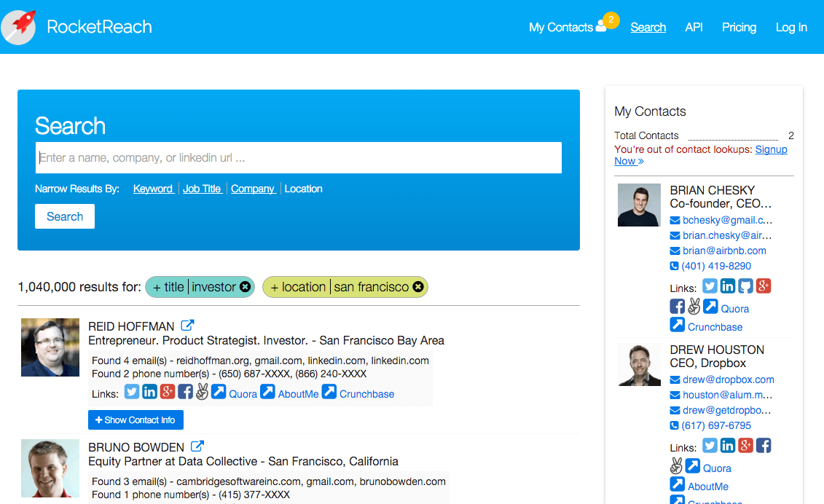Open the Pricing page in navigation
The width and height of the screenshot is (824, 504).
click(x=739, y=27)
